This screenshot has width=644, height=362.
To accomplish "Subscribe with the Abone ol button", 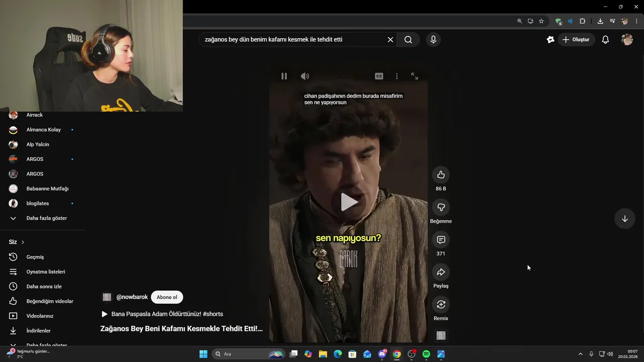I will click(x=167, y=297).
